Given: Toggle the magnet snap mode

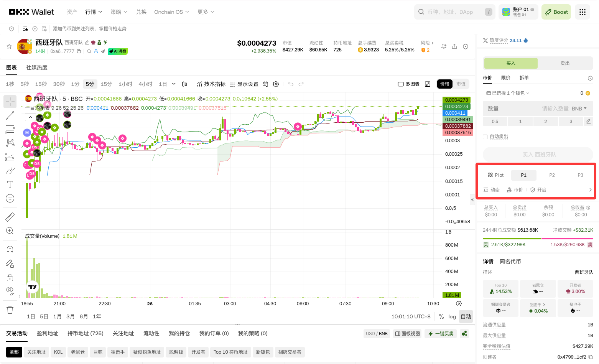Looking at the screenshot, I should (10, 250).
